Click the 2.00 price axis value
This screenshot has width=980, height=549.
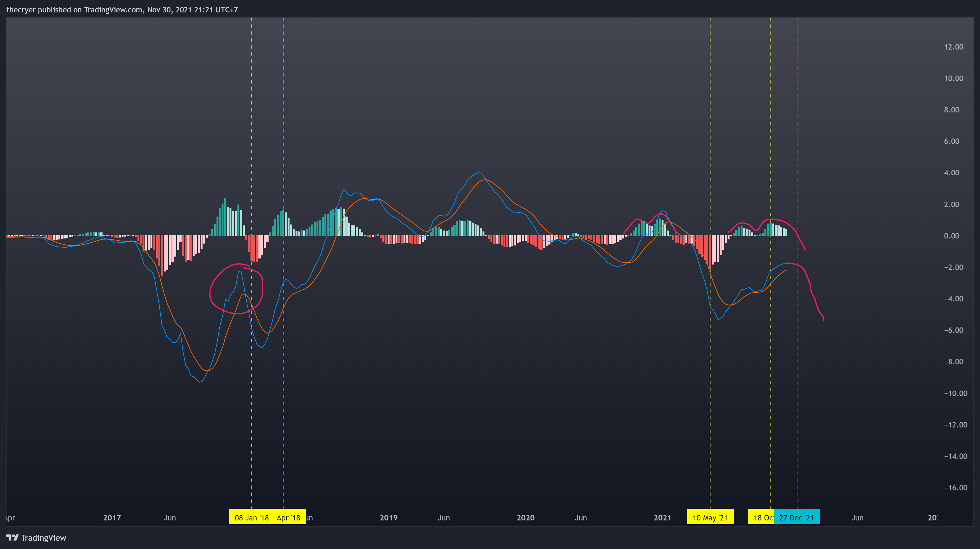click(951, 204)
